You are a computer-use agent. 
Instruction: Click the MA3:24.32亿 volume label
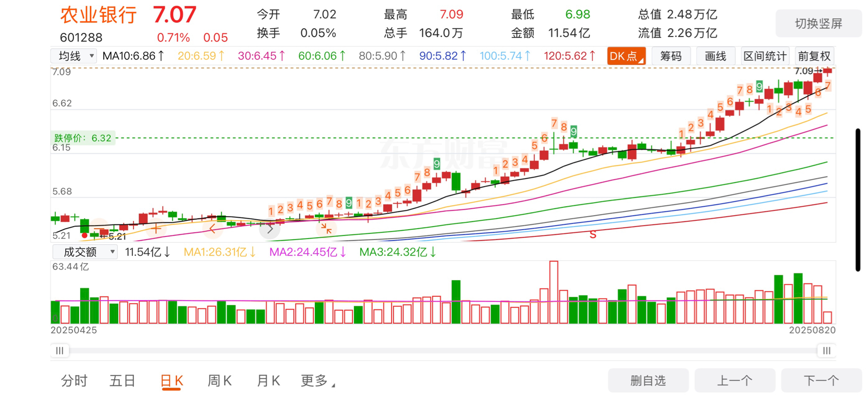coord(398,252)
